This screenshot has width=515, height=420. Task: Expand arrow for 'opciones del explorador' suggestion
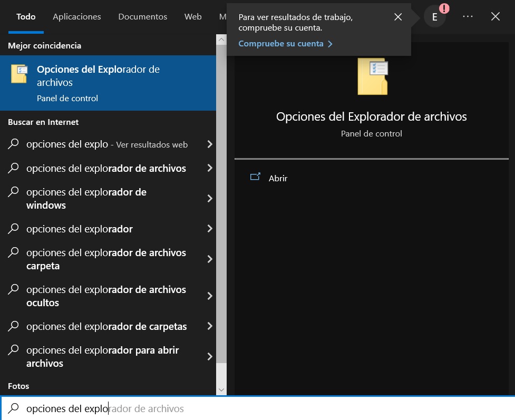[210, 229]
